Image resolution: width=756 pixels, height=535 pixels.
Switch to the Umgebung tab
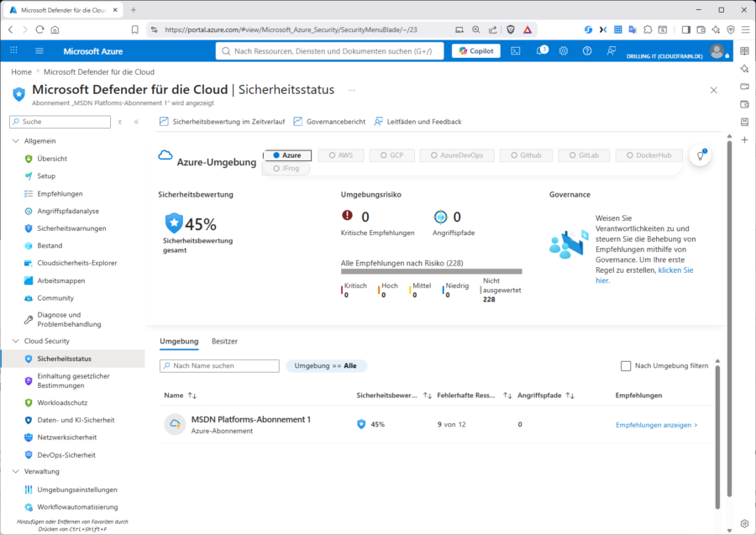(x=179, y=341)
